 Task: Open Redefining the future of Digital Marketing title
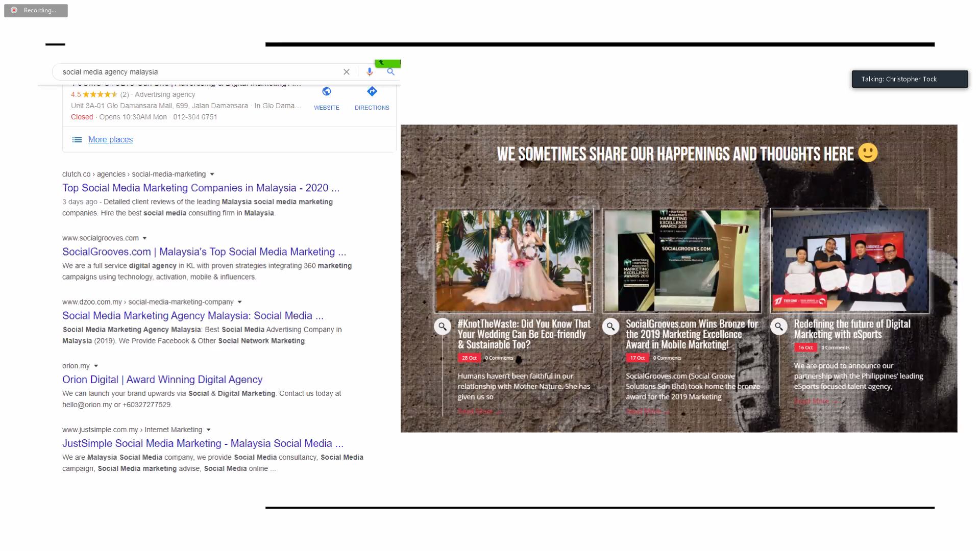pos(852,329)
